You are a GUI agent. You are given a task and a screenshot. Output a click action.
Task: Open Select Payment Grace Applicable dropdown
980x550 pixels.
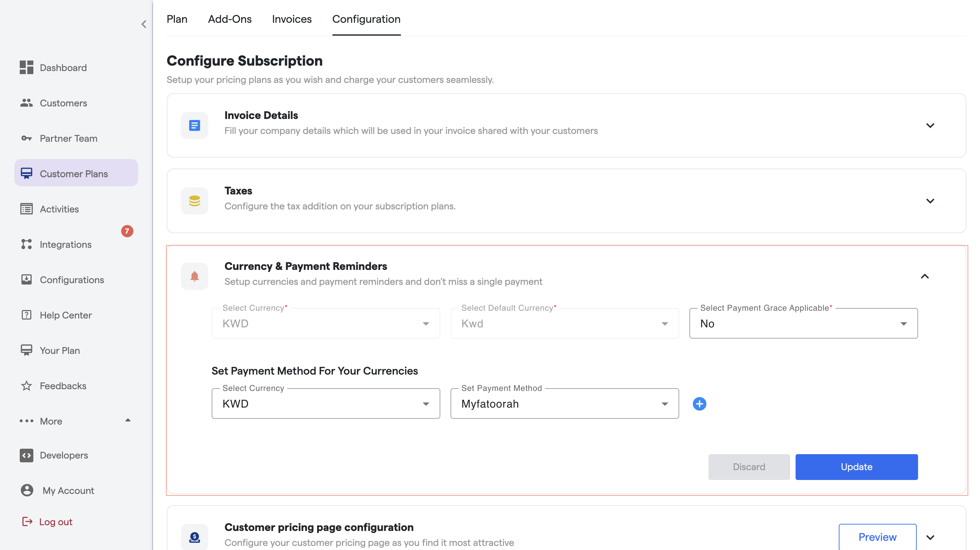pyautogui.click(x=803, y=324)
